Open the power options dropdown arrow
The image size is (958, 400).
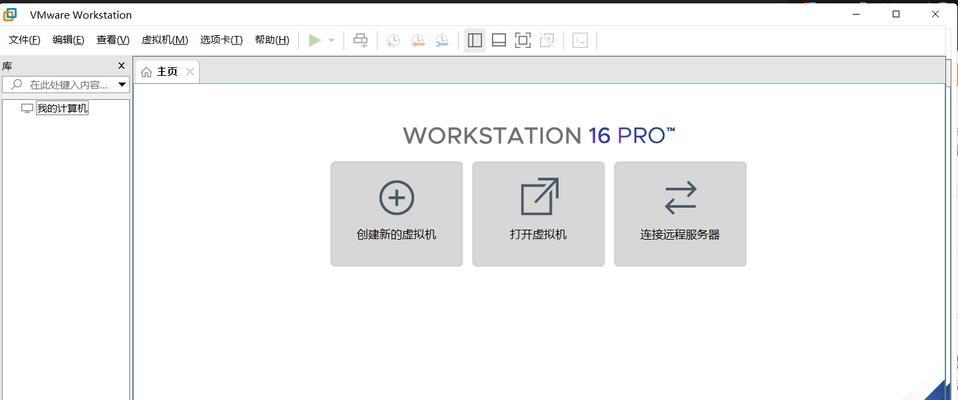tap(332, 40)
